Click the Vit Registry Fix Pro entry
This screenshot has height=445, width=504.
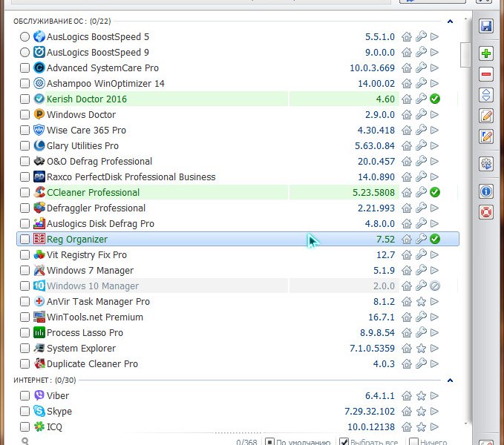pyautogui.click(x=87, y=255)
